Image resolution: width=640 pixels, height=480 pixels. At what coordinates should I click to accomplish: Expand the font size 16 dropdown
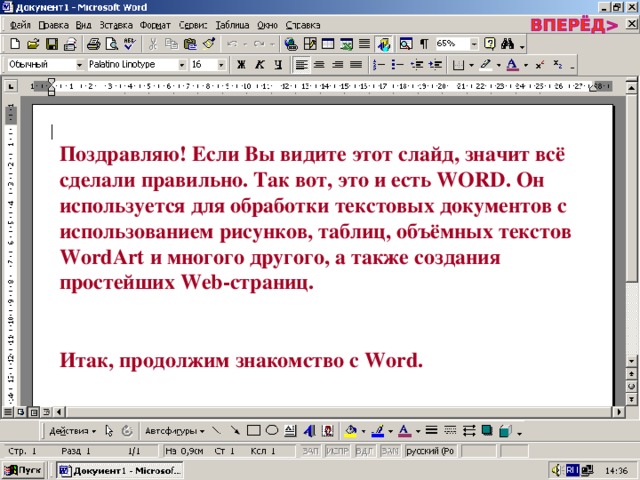coord(221,65)
